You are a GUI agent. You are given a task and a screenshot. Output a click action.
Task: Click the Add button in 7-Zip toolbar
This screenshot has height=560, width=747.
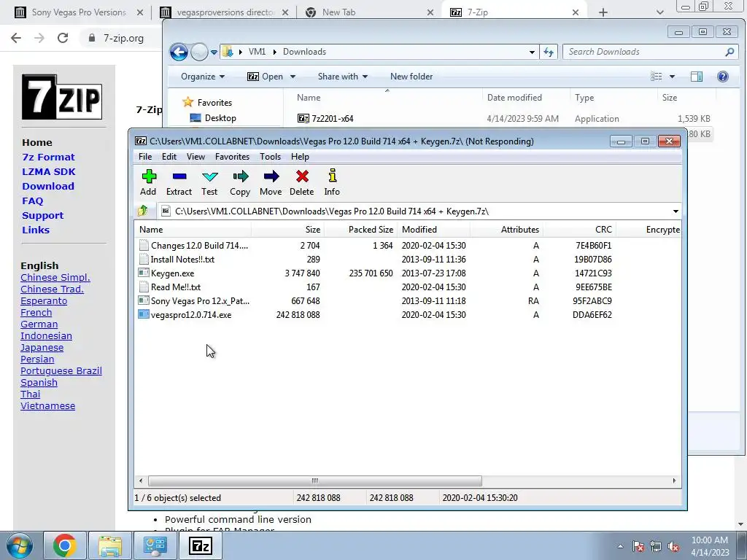148,182
